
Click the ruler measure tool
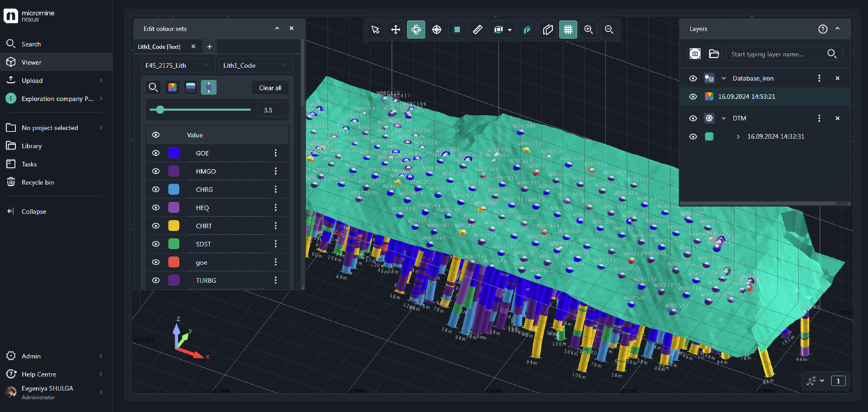click(478, 29)
